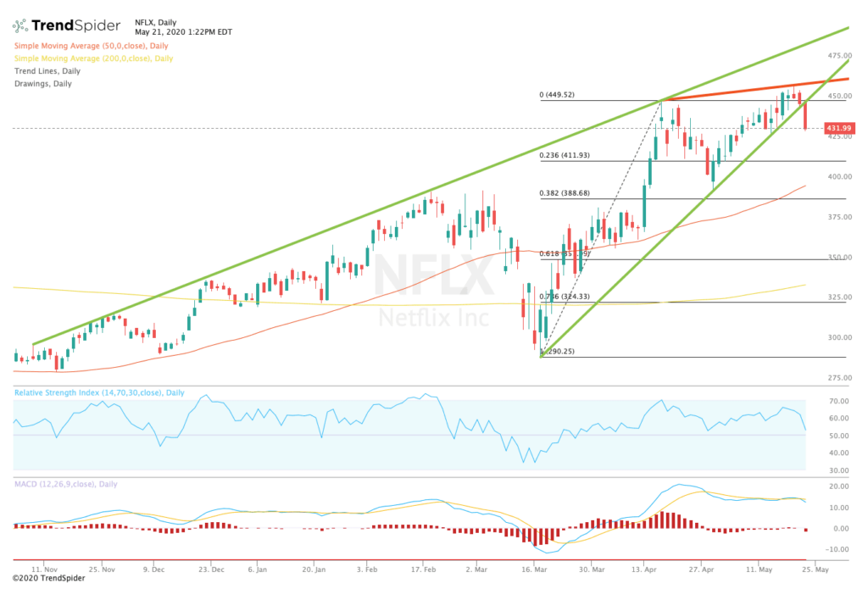Click the MACD -10.00 axis label
This screenshot has height=589, width=868.
coord(838,550)
